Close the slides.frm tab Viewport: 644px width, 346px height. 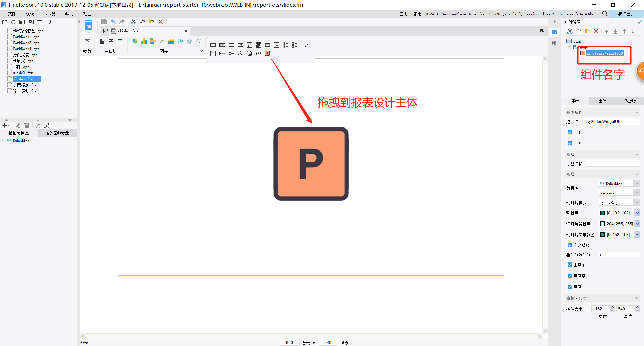click(x=186, y=31)
